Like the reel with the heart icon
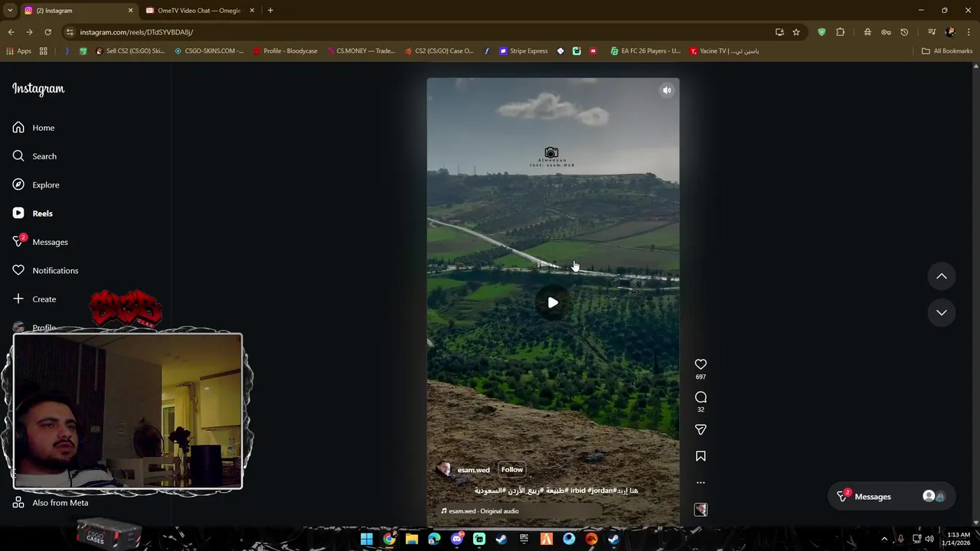Viewport: 980px width, 551px height. [x=701, y=364]
